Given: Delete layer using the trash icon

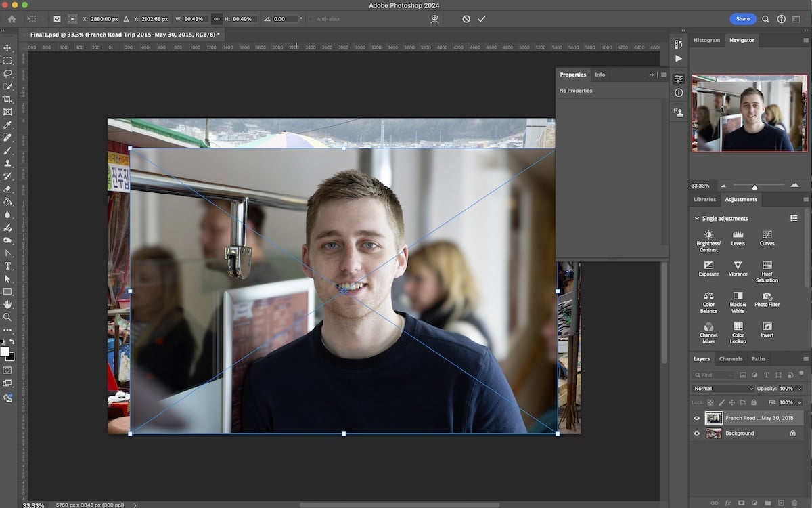Looking at the screenshot, I should pyautogui.click(x=795, y=503).
